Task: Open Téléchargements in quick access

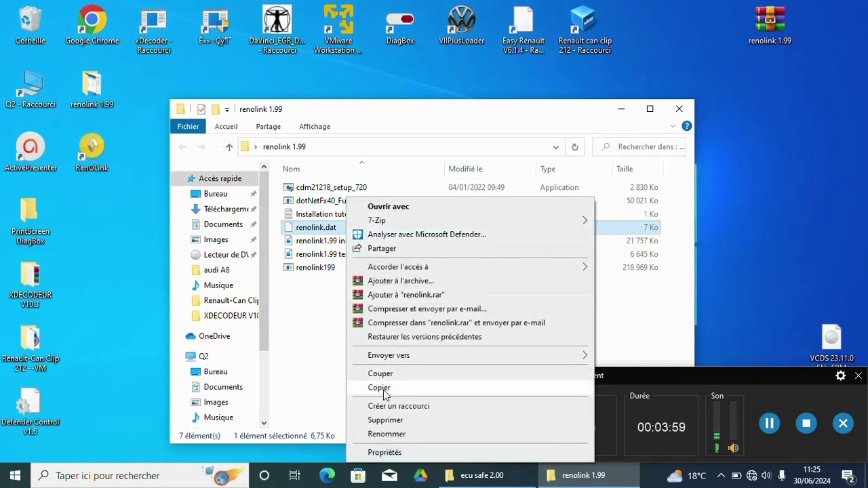Action: coord(224,209)
